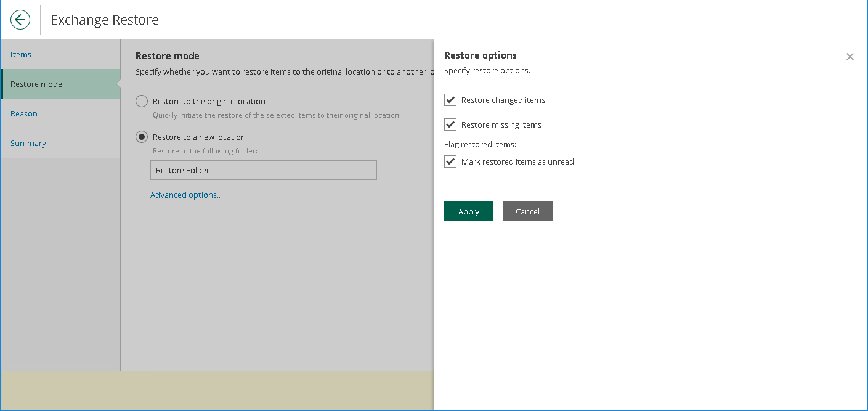868x411 pixels.
Task: Go to the Reason step
Action: pos(24,114)
